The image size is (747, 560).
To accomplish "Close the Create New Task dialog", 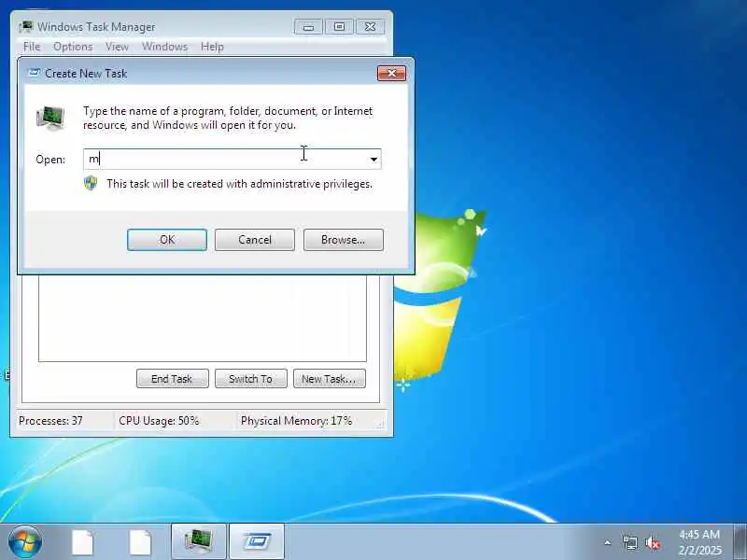I will point(391,74).
